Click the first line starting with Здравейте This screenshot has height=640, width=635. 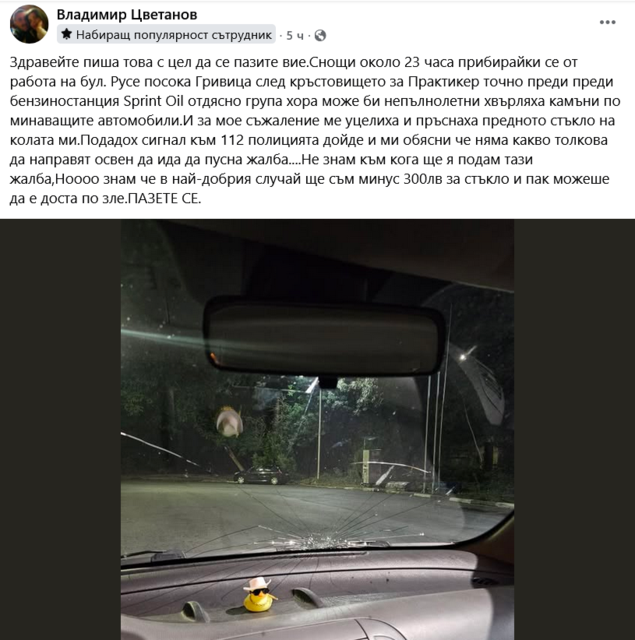[293, 62]
